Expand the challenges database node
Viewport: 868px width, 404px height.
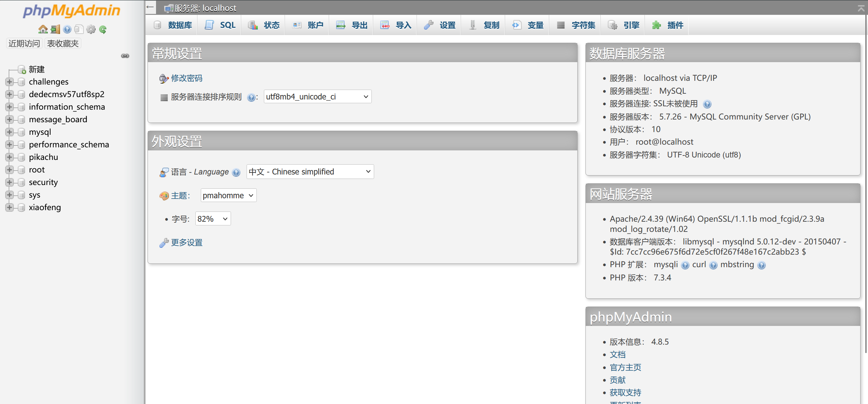click(x=9, y=82)
